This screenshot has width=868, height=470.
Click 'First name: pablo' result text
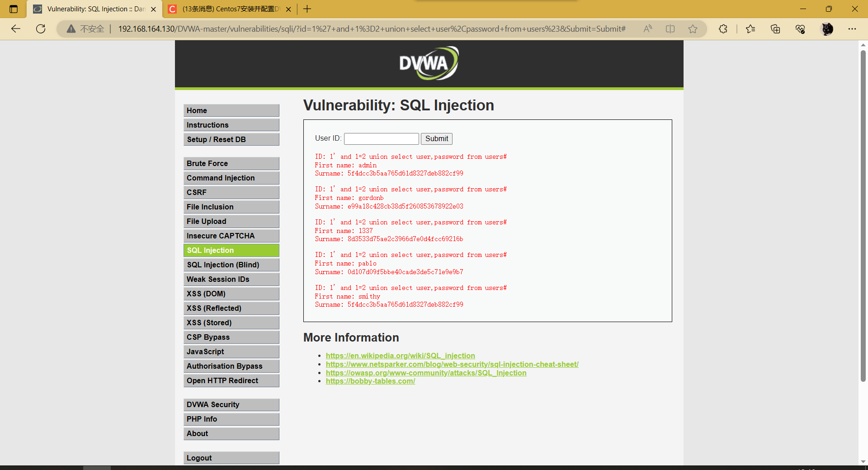346,263
